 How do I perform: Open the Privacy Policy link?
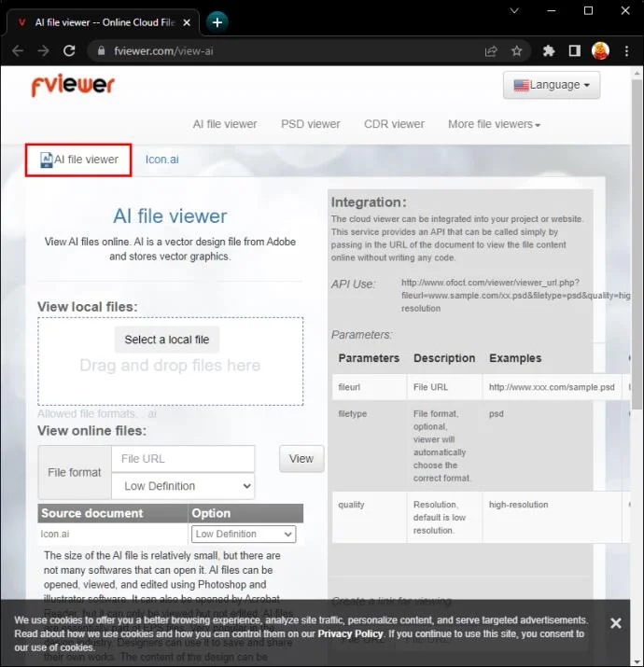click(x=350, y=633)
